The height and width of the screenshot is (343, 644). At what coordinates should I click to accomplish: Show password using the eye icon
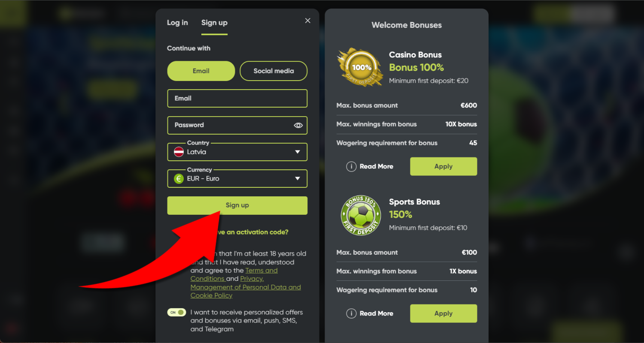tap(298, 125)
